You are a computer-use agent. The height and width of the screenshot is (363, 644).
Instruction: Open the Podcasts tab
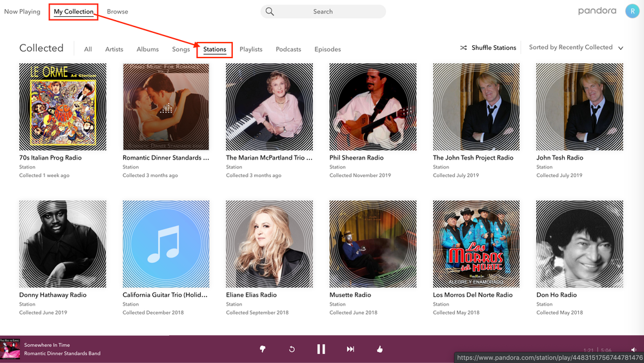click(x=288, y=49)
